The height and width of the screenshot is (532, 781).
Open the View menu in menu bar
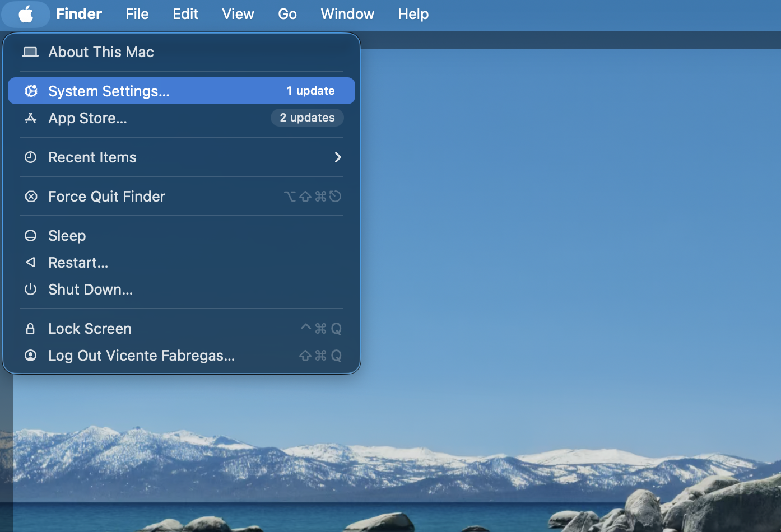[x=238, y=14]
